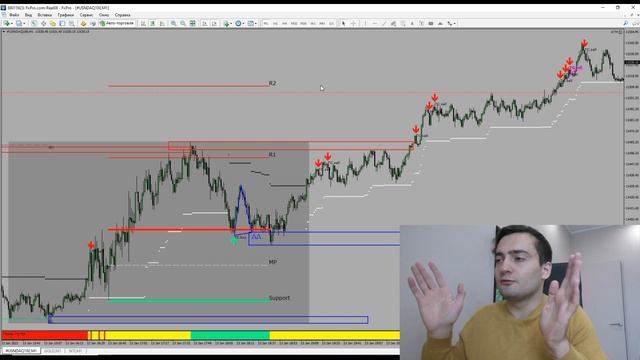Click the price scale axis
Image resolution: width=640 pixels, height=360 pixels.
(632, 127)
